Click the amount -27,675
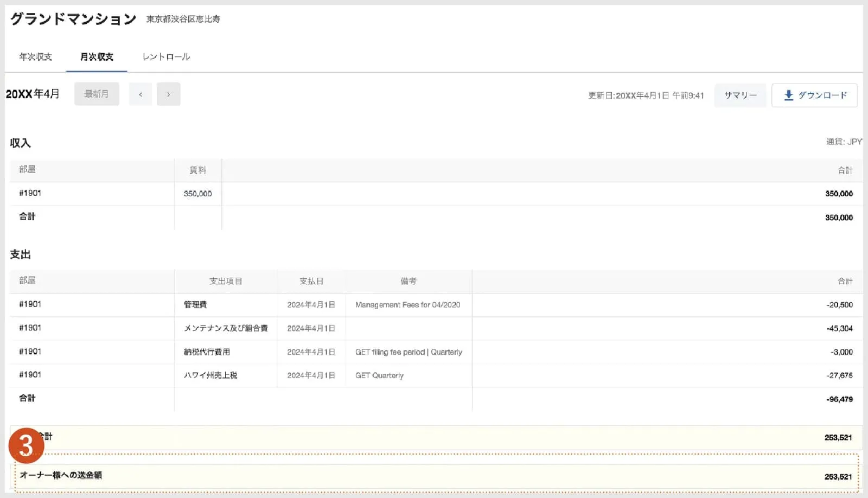 point(840,375)
